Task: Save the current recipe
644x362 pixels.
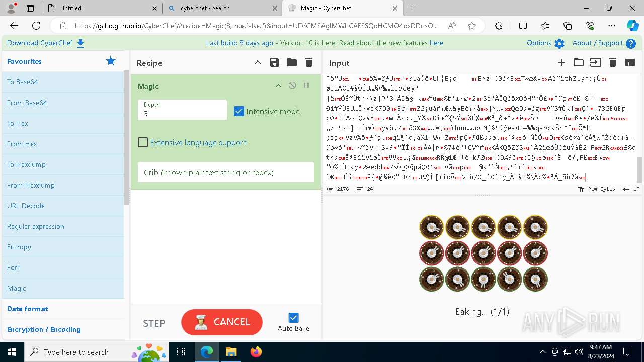Action: pyautogui.click(x=274, y=62)
